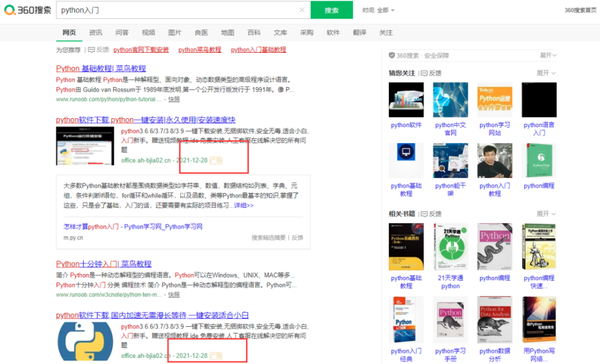Open python入门经典 book cover
The image size is (600, 364).
(x=406, y=320)
